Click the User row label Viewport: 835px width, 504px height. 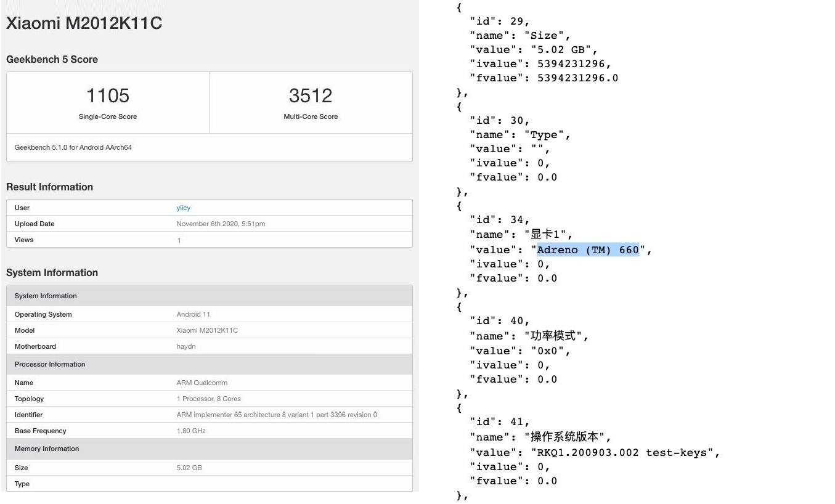click(22, 208)
